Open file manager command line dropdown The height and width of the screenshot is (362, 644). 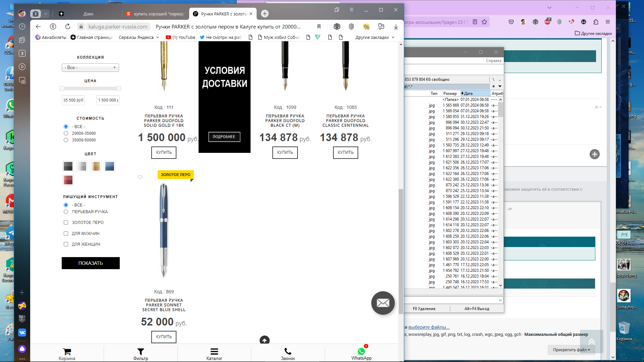(500, 300)
